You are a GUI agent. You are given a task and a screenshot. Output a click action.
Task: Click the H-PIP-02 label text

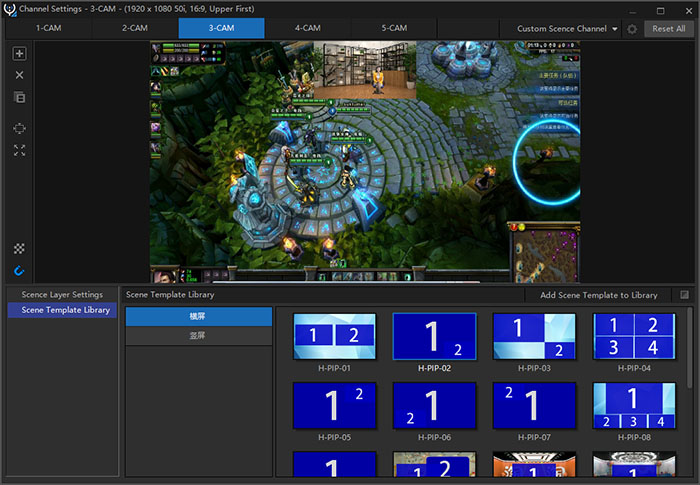434,368
